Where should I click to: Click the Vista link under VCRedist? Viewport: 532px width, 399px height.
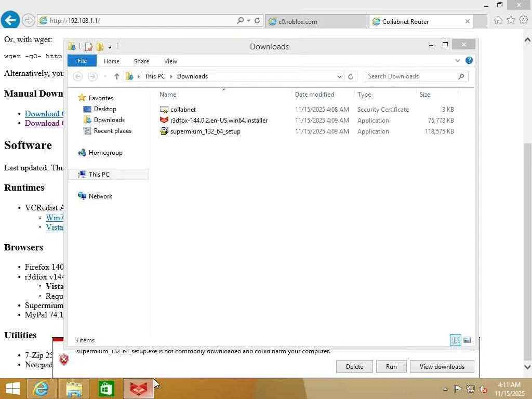[x=55, y=227]
